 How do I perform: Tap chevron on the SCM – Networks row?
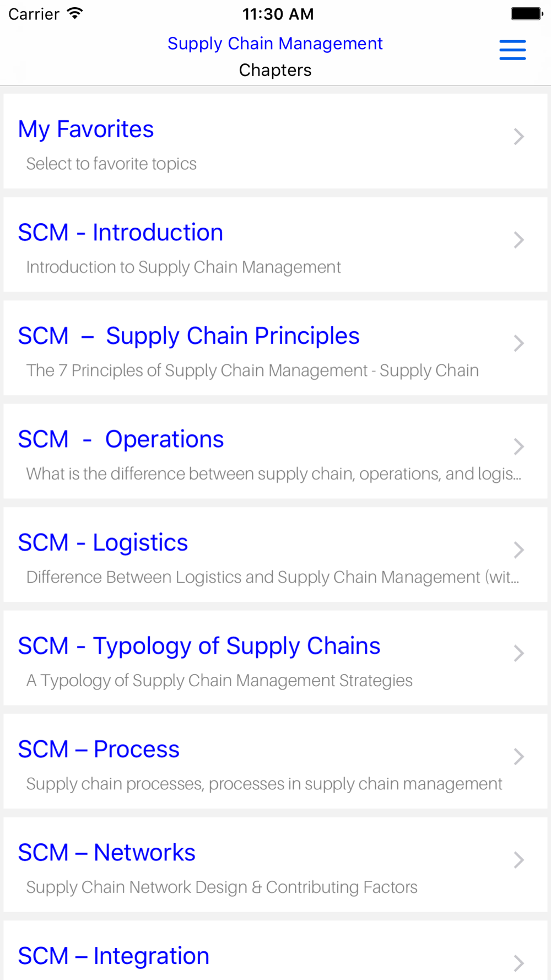pos(518,860)
